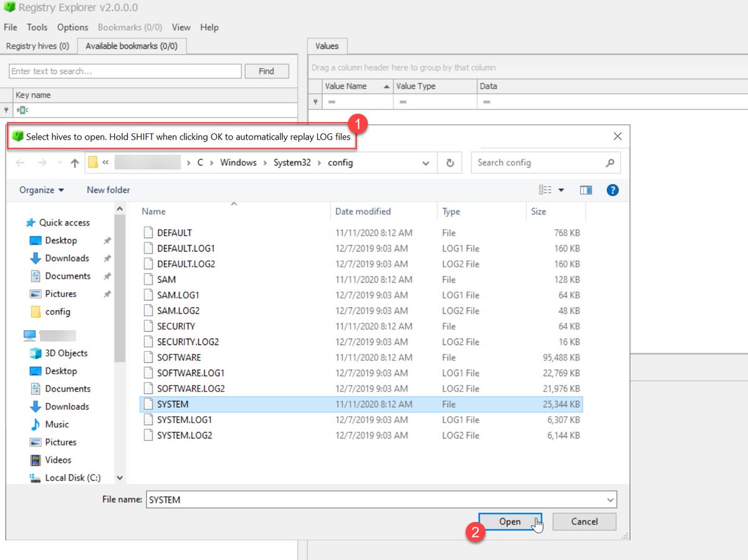Open the recent locations dropdown arrow
Screen dimensions: 748x560
60,163
